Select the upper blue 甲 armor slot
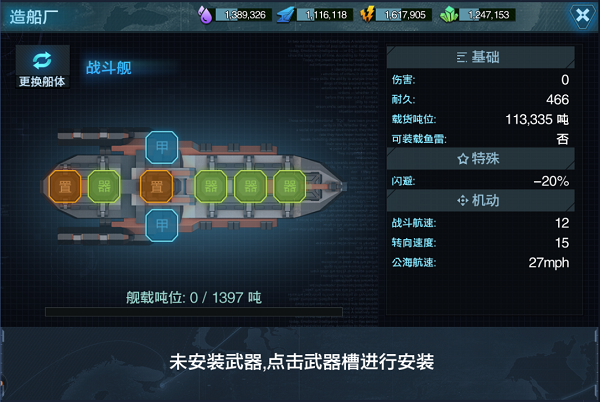 (x=162, y=147)
